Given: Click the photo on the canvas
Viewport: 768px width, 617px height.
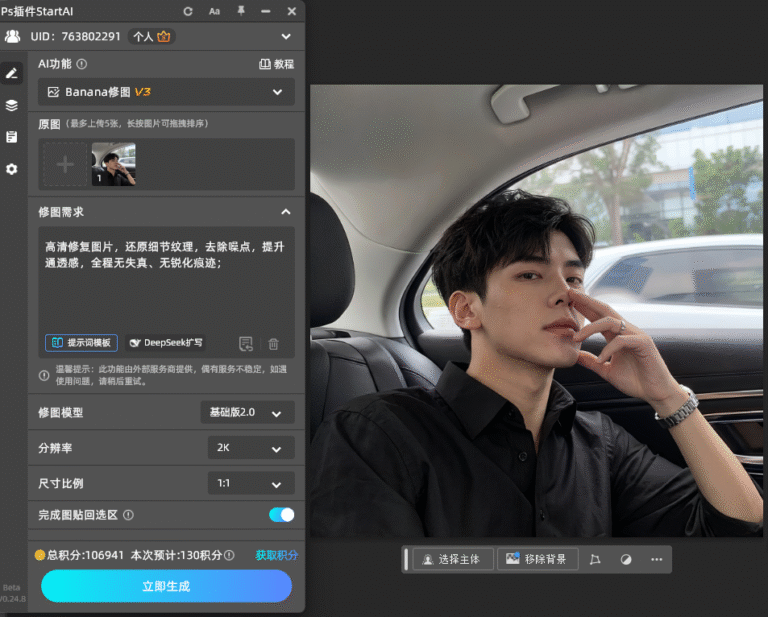Looking at the screenshot, I should pyautogui.click(x=536, y=311).
